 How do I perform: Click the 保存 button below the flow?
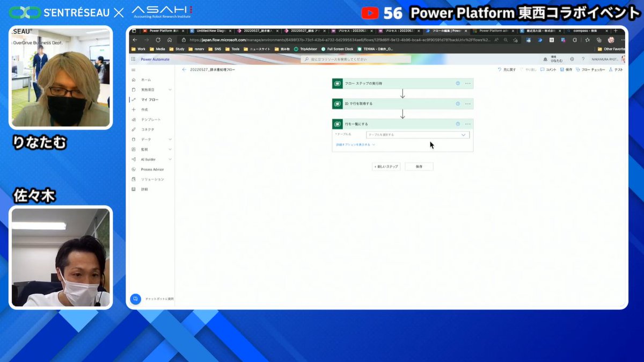click(419, 166)
